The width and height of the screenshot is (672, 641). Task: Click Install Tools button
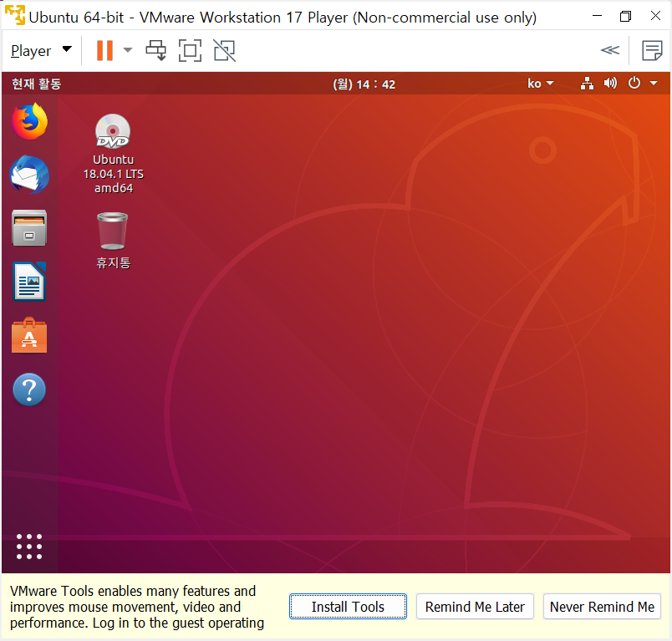point(348,606)
